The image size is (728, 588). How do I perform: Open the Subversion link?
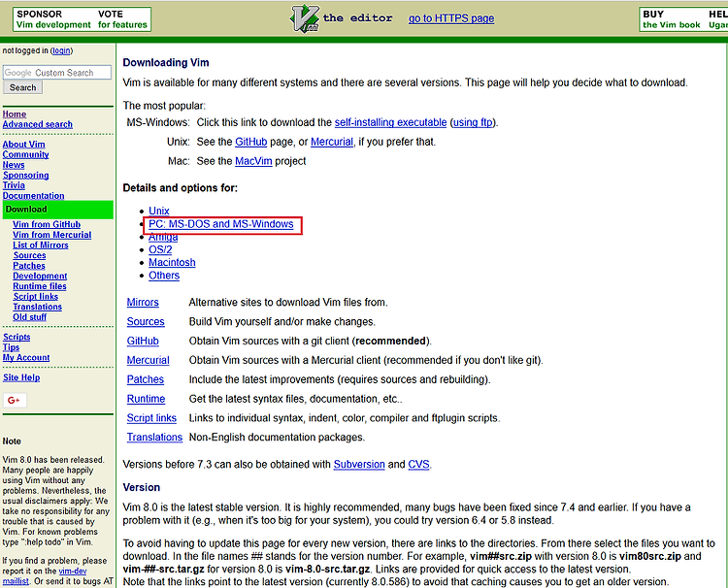tap(359, 465)
